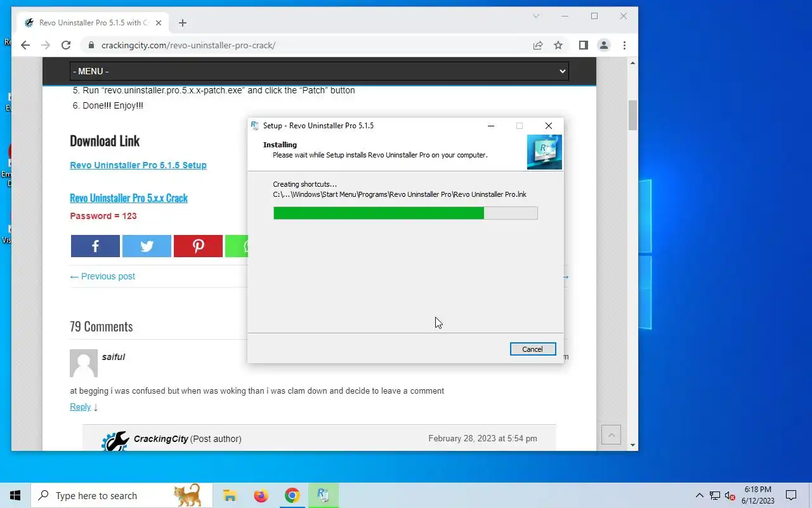The image size is (812, 508).
Task: Click Cancel in the Setup dialog
Action: pyautogui.click(x=533, y=349)
